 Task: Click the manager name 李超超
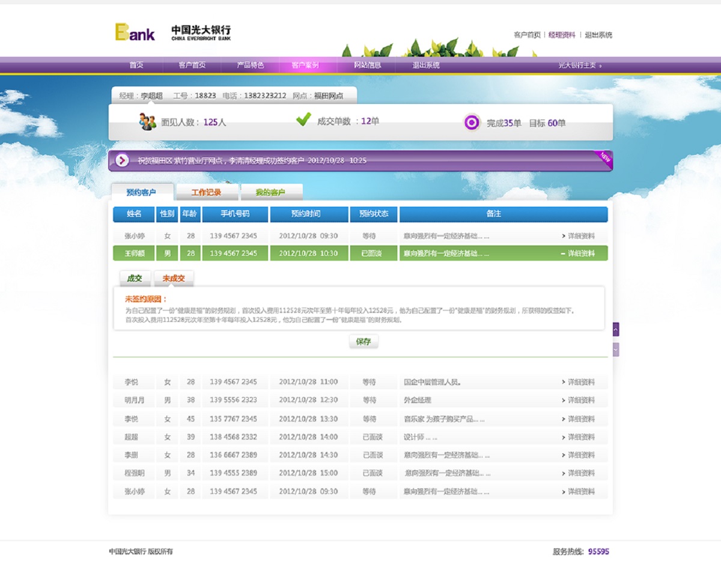(x=151, y=95)
